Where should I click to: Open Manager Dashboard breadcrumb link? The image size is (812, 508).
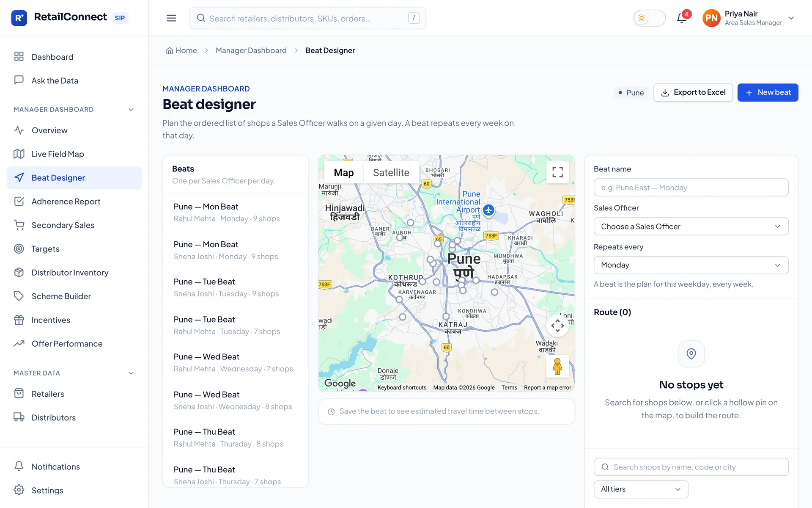click(x=251, y=50)
